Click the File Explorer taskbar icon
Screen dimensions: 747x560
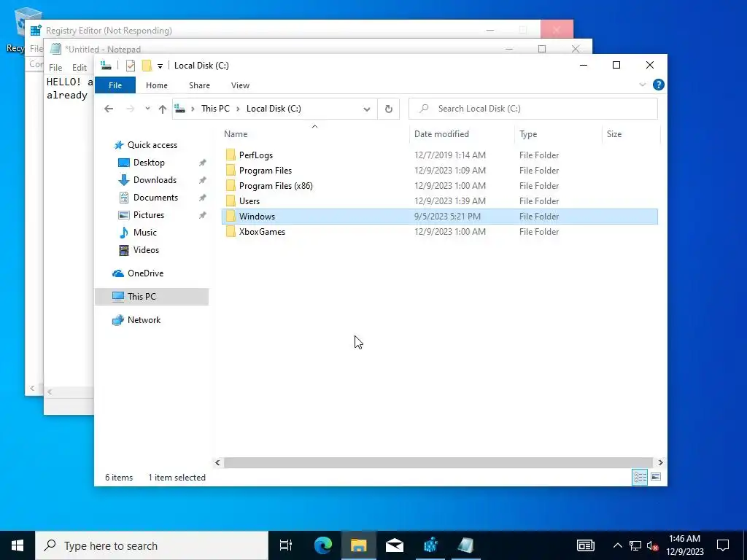tap(359, 545)
